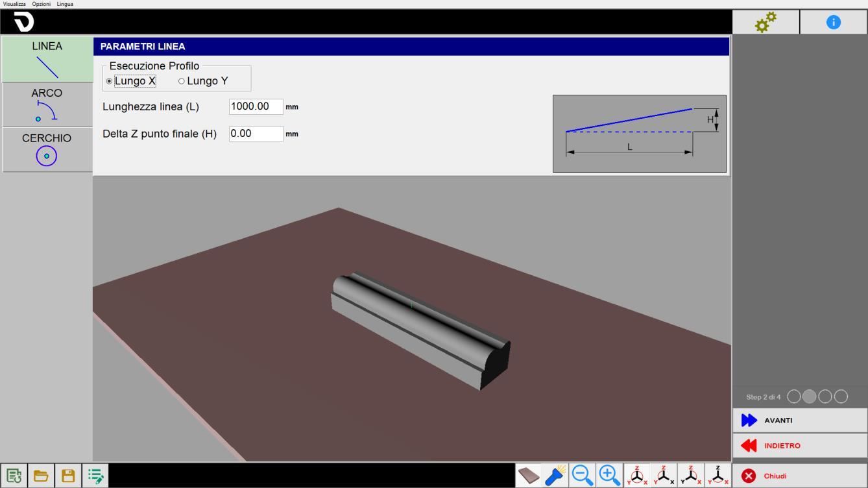The height and width of the screenshot is (488, 868).
Task: Click the filled step indicator circle
Action: (810, 396)
